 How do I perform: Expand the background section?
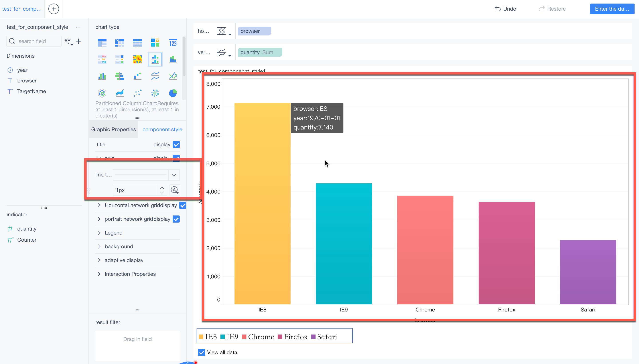(99, 247)
